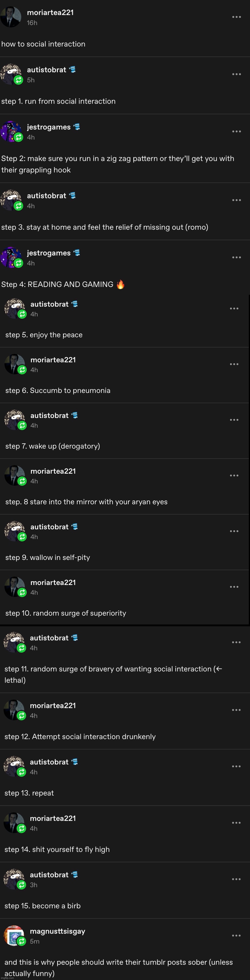Click the badge beside autistobrat on step 15 post
This screenshot has width=250, height=980.
75,875
